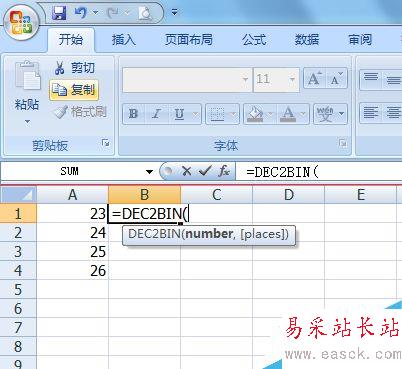
Task: Select cell containing 26
Action: tap(72, 270)
